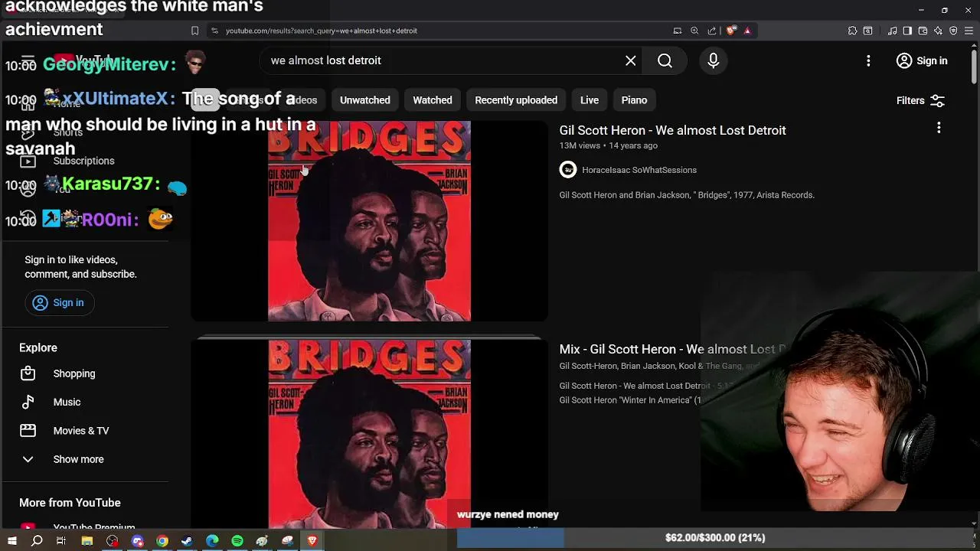Click the sidebar Sign in button

[58, 303]
